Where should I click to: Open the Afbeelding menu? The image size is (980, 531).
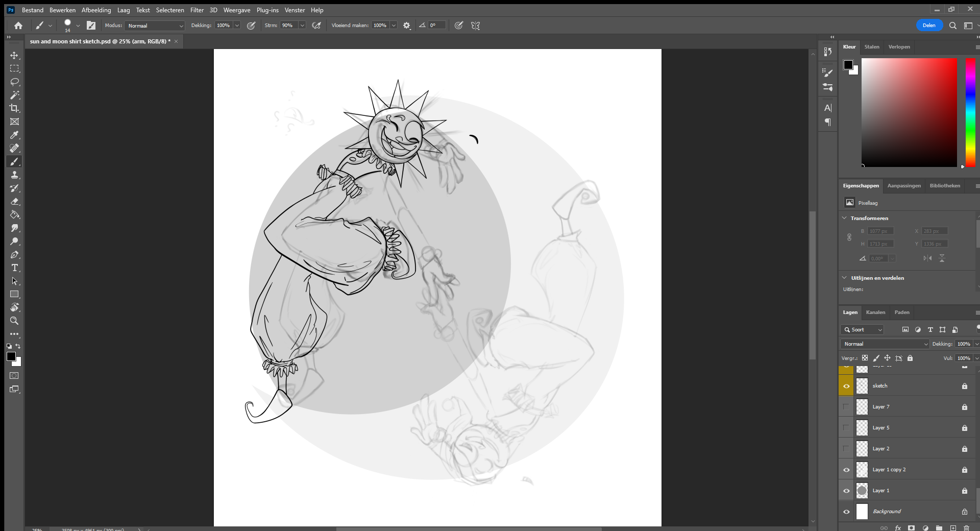96,10
